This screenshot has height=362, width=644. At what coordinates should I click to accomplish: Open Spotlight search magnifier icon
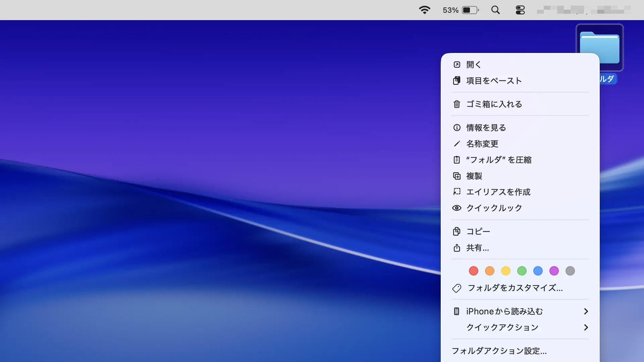[x=495, y=10]
